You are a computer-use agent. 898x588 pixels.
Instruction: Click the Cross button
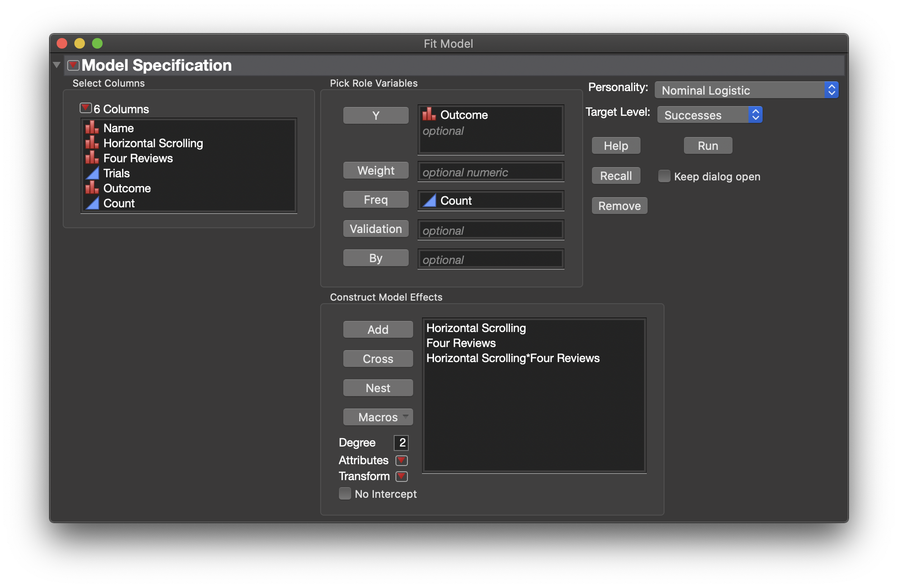(x=378, y=359)
